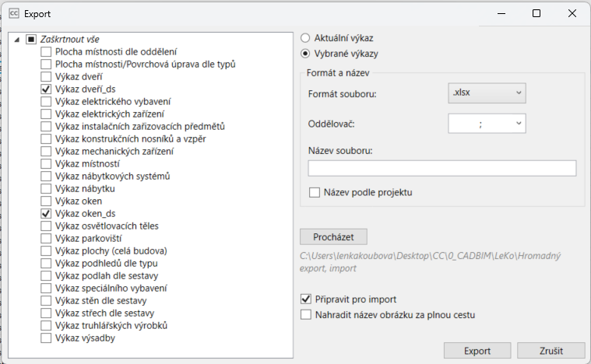Select the Vybrané výkazy radio option
Screen dimensions: 591x364
(x=305, y=54)
